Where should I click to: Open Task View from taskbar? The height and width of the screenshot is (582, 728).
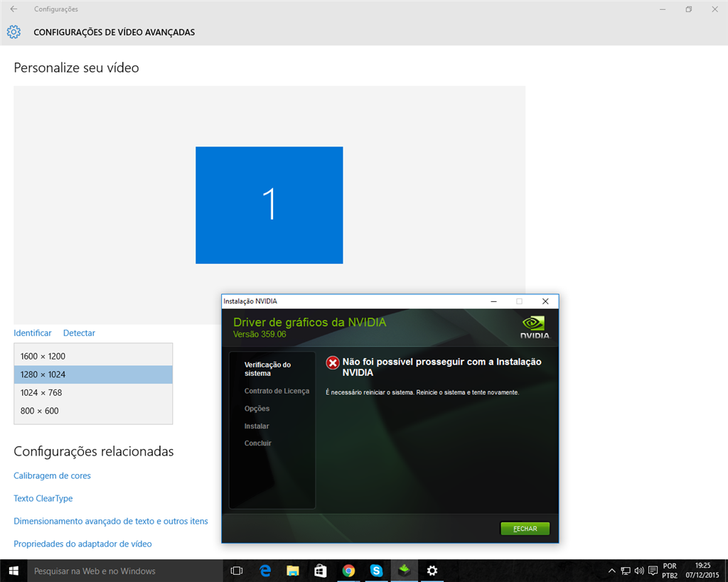coord(237,571)
